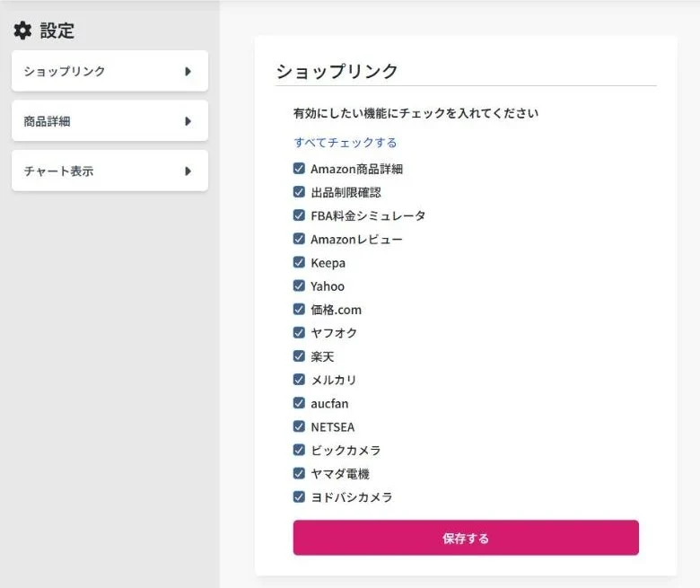
Task: Uncheck the ビックカメラ checkbox
Action: pyautogui.click(x=299, y=450)
